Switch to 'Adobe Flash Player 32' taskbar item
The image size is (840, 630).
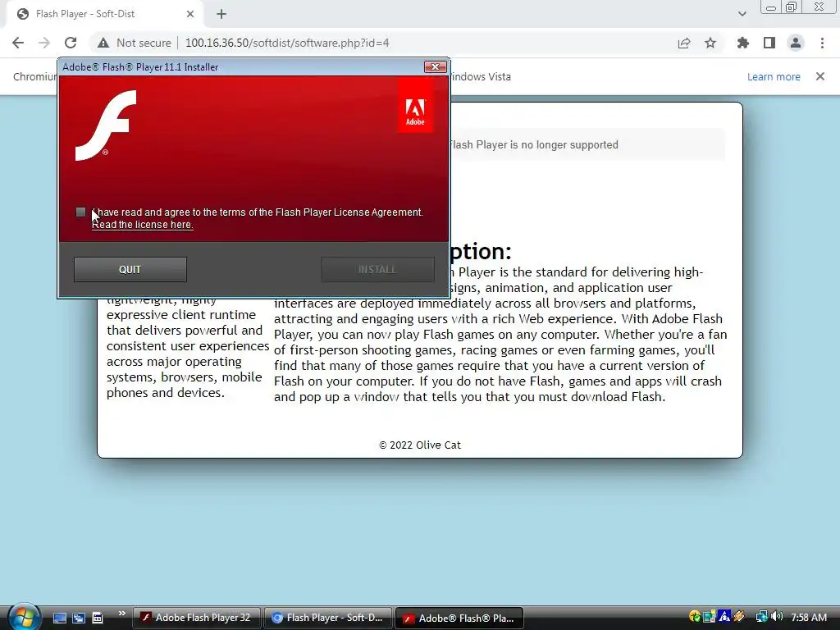(196, 618)
